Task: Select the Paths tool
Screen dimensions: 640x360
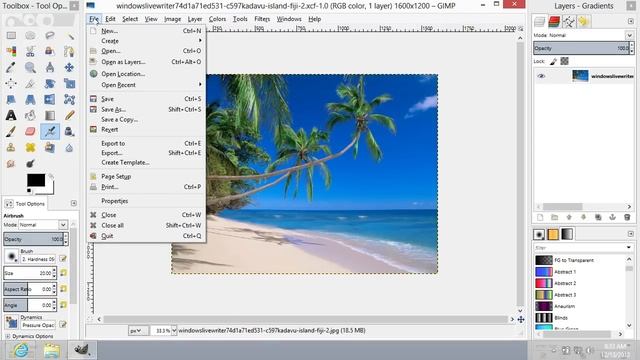Action: click(69, 51)
